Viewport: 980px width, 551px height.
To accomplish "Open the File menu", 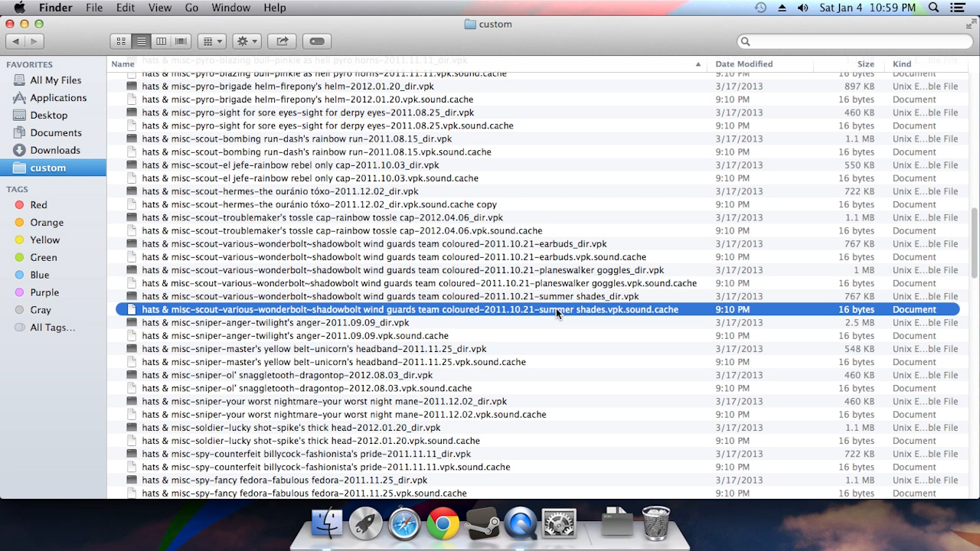I will [94, 8].
